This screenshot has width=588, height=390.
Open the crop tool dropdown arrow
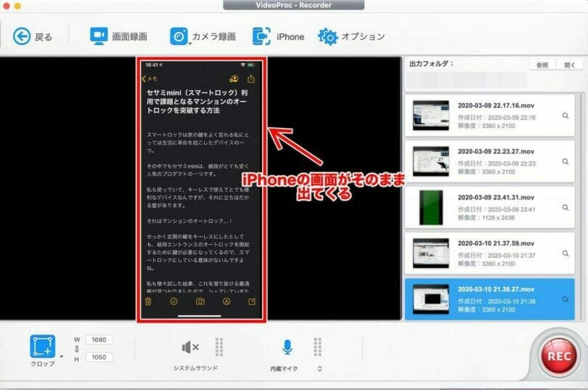pos(62,357)
